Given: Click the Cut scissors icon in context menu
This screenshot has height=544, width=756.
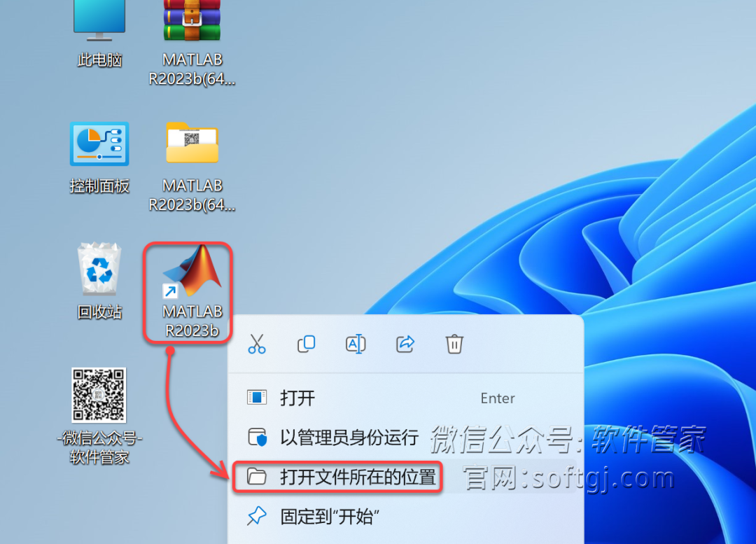Looking at the screenshot, I should coord(256,344).
